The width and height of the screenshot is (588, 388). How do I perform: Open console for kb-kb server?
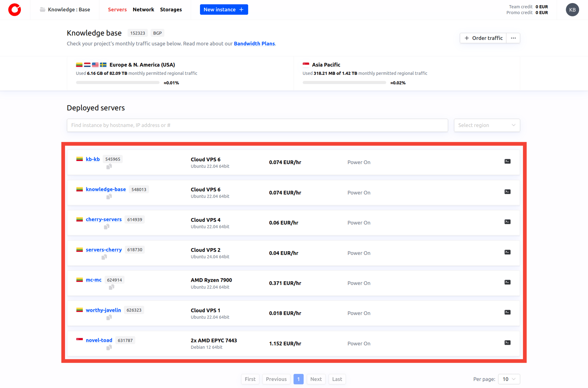(x=507, y=161)
